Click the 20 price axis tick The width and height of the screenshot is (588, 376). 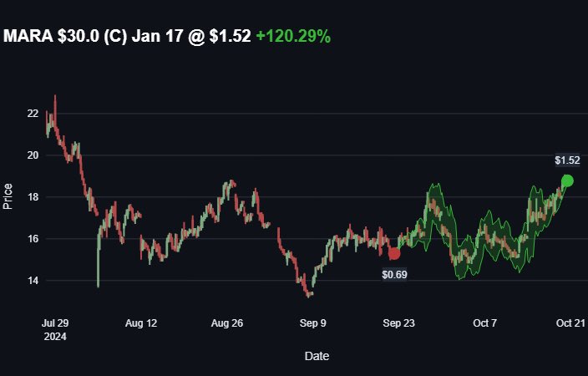coord(33,155)
